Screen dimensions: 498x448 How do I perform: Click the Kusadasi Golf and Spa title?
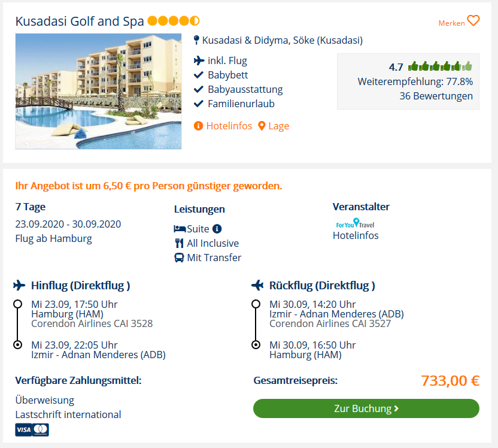click(x=80, y=22)
